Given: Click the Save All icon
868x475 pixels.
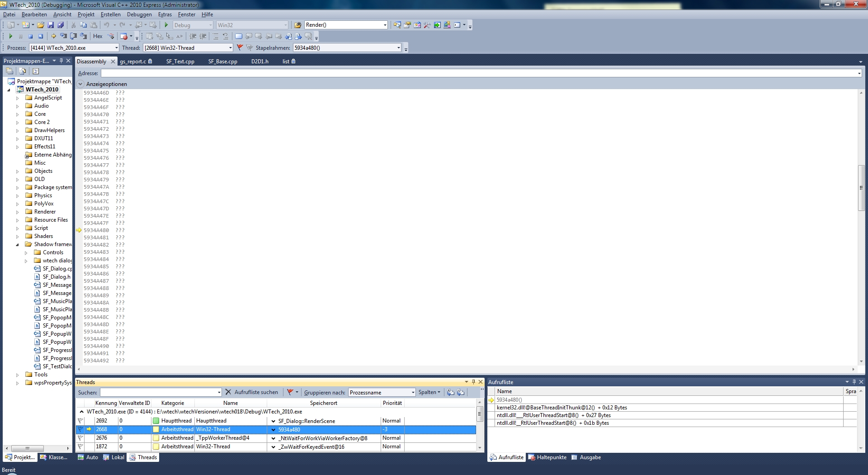Looking at the screenshot, I should click(x=61, y=25).
